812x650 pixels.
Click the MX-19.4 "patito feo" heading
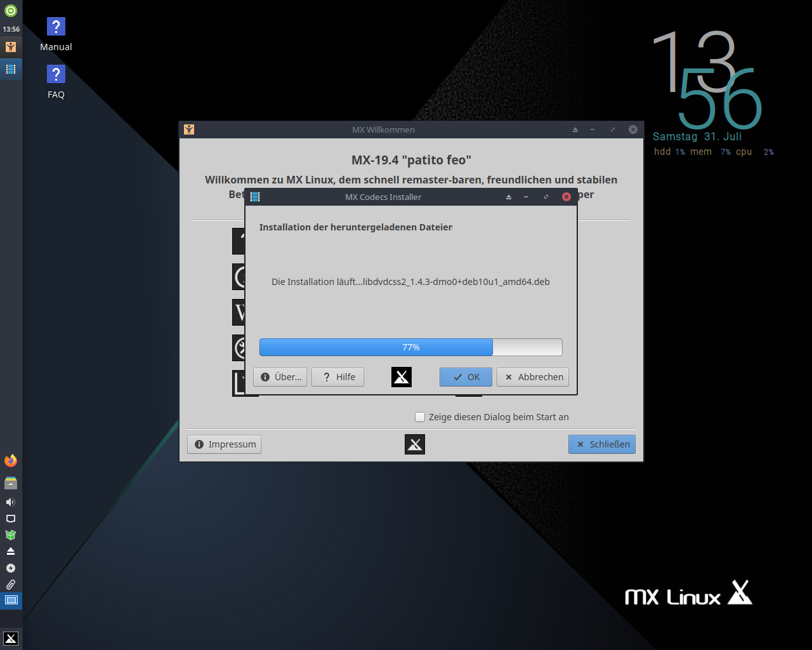pyautogui.click(x=411, y=160)
